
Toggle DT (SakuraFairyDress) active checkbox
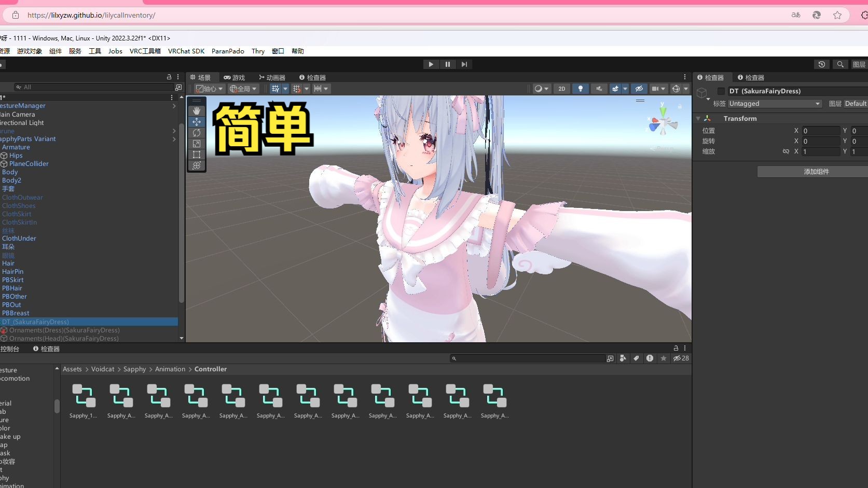pyautogui.click(x=721, y=91)
